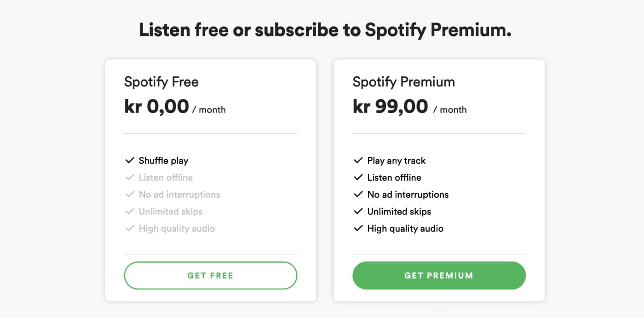Image resolution: width=644 pixels, height=318 pixels.
Task: Click the kr 0,00 price text
Action: coord(156,107)
